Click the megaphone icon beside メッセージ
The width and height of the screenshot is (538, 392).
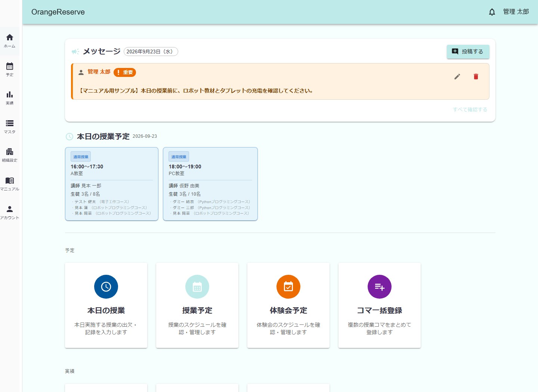click(75, 52)
